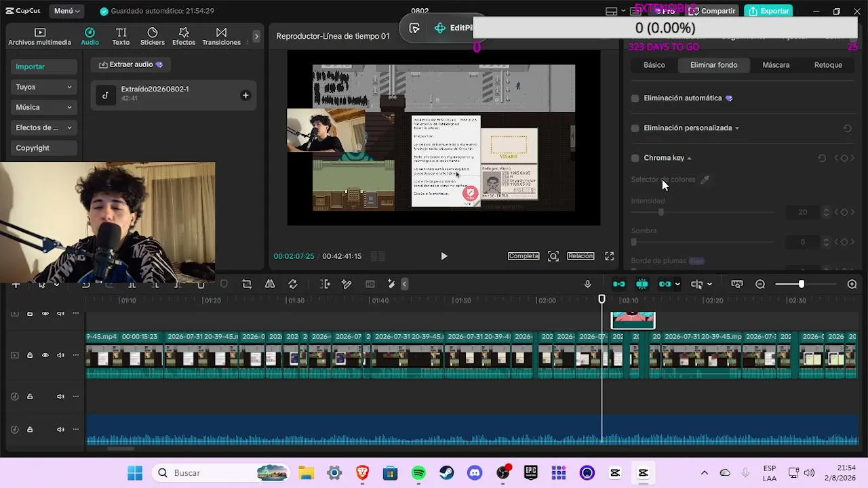The width and height of the screenshot is (868, 488).
Task: Collapse the Chroma key section
Action: point(689,158)
